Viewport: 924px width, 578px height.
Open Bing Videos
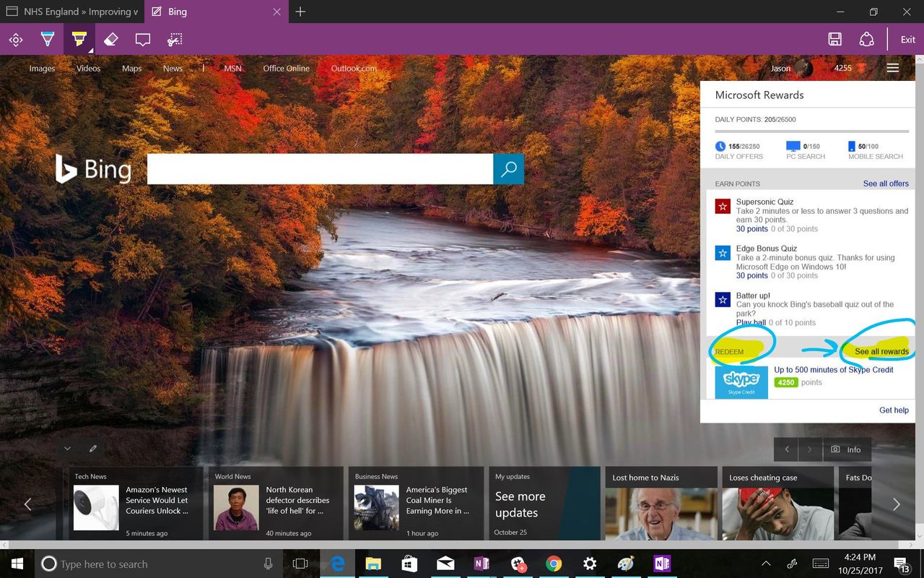89,69
